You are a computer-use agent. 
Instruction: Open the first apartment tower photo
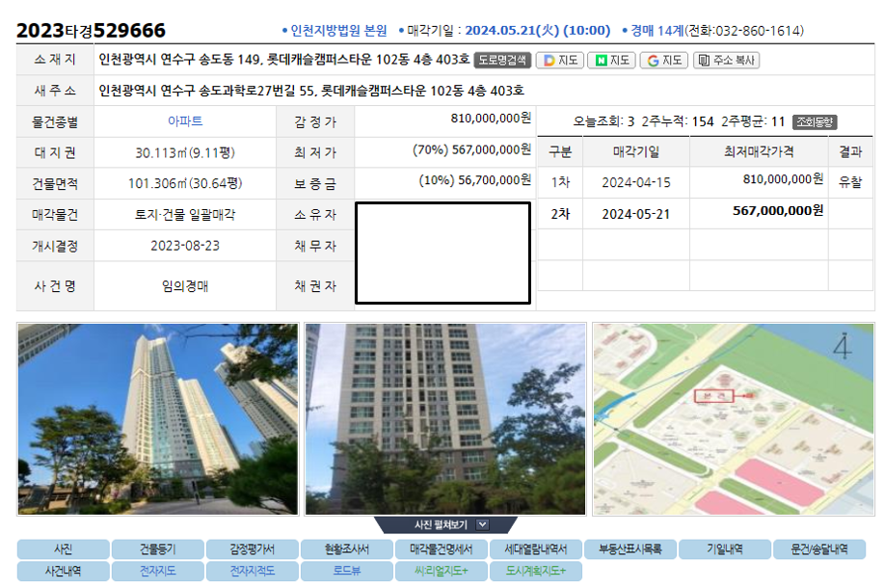[158, 419]
